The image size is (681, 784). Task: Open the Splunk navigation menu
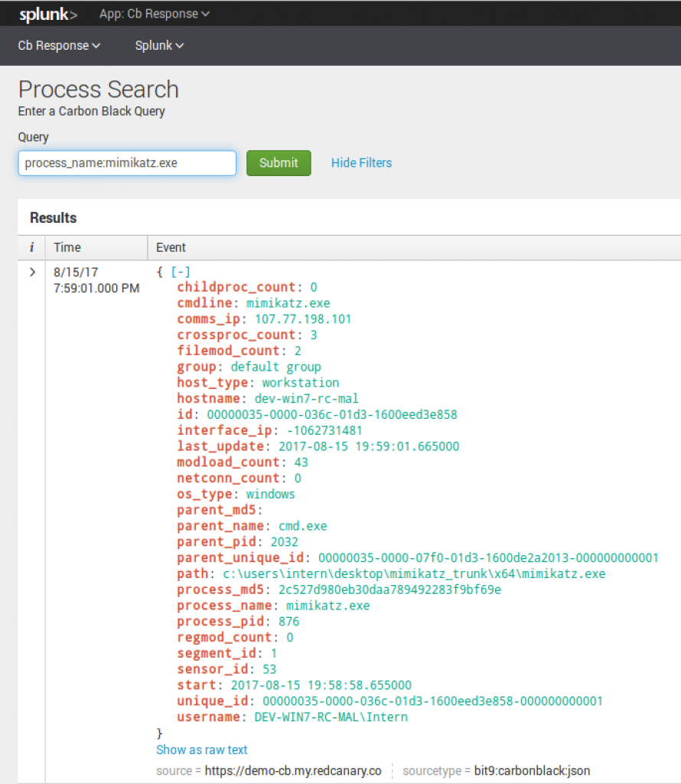click(159, 46)
